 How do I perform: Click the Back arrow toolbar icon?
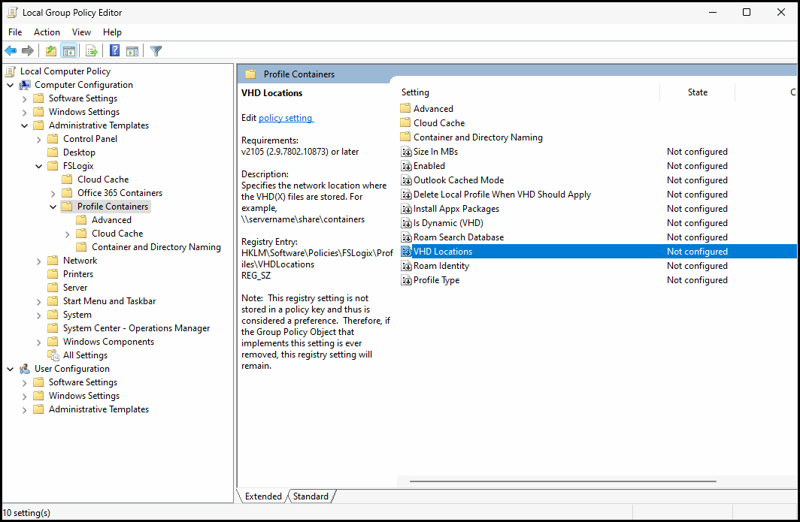point(11,51)
